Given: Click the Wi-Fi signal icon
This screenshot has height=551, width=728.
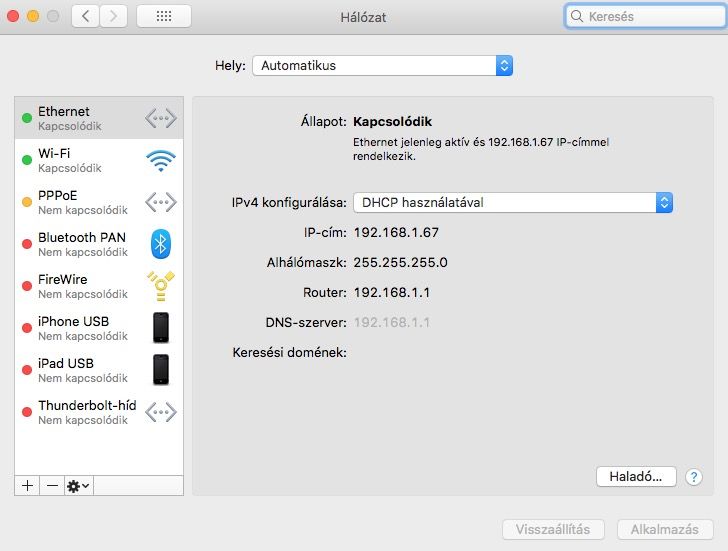Looking at the screenshot, I should coord(161,161).
